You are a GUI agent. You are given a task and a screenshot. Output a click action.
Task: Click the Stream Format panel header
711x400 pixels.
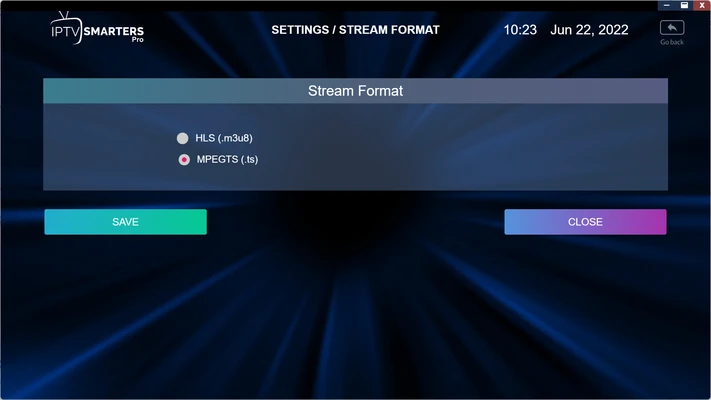point(356,91)
